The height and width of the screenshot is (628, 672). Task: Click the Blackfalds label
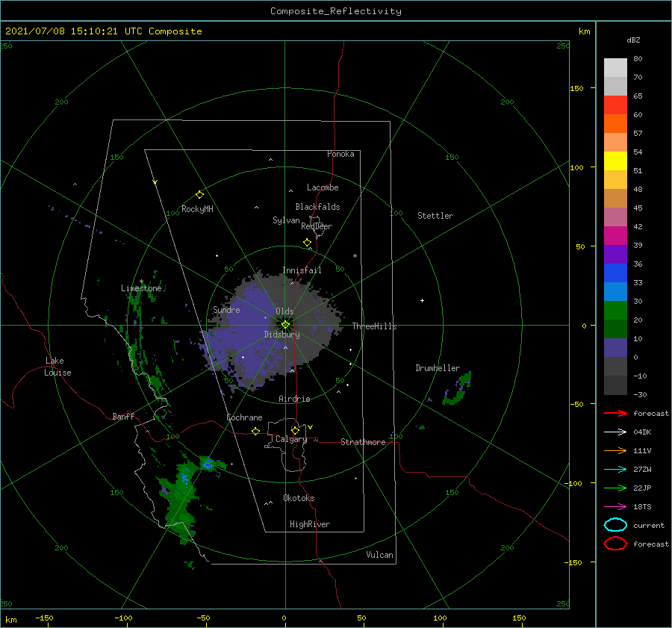point(317,207)
